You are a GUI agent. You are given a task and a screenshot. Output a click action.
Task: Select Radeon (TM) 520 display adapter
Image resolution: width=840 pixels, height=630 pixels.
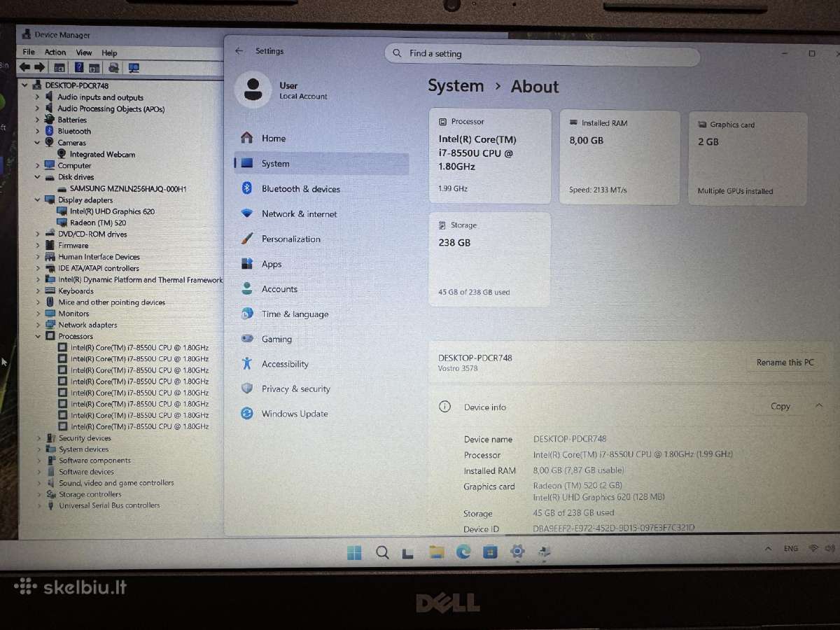click(98, 223)
